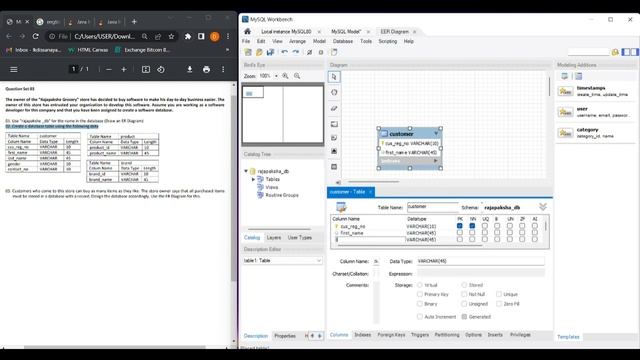Image resolution: width=640 pixels, height=360 pixels.
Task: Expand the customer table Indexes section
Action: 436,161
